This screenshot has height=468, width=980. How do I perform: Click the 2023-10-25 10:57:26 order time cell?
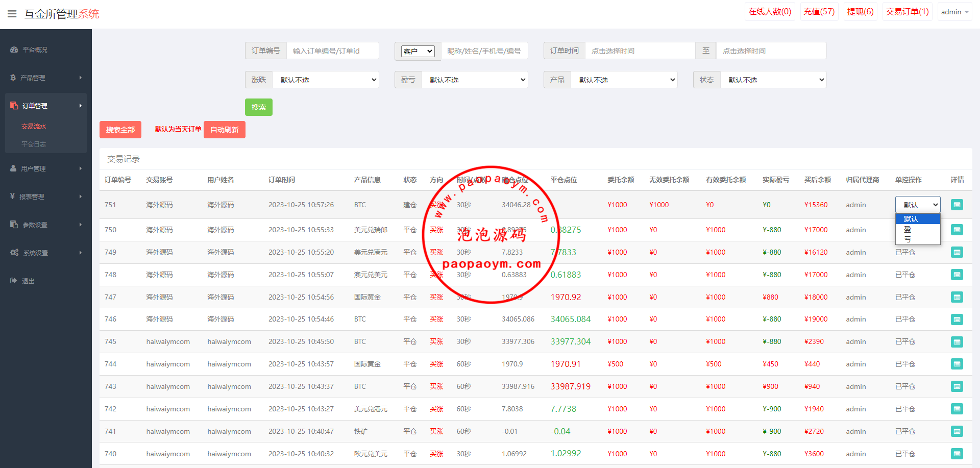click(x=301, y=205)
